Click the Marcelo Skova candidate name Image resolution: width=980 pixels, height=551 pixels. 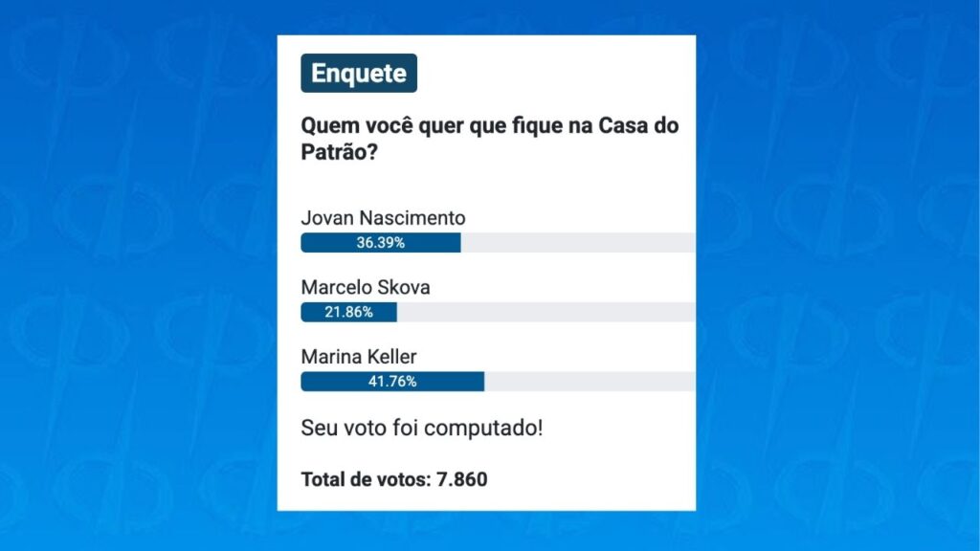point(366,287)
